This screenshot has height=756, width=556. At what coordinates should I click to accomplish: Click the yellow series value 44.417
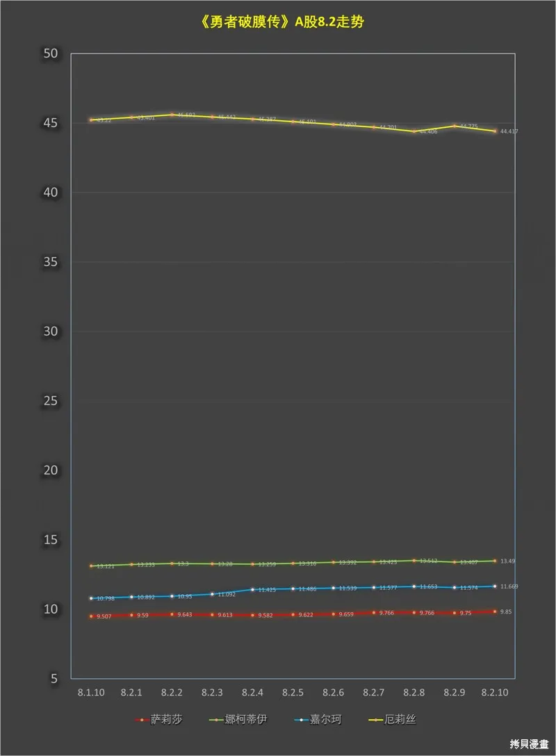pyautogui.click(x=509, y=131)
